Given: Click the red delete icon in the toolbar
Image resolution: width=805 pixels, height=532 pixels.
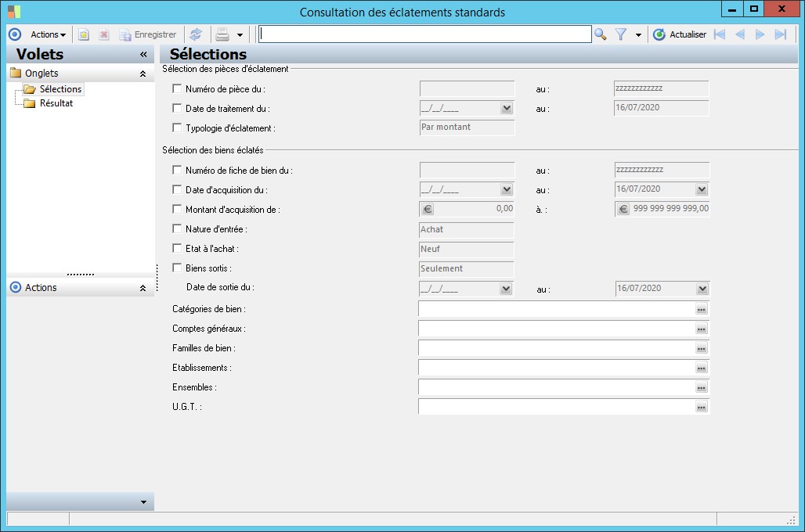Looking at the screenshot, I should click(x=103, y=34).
